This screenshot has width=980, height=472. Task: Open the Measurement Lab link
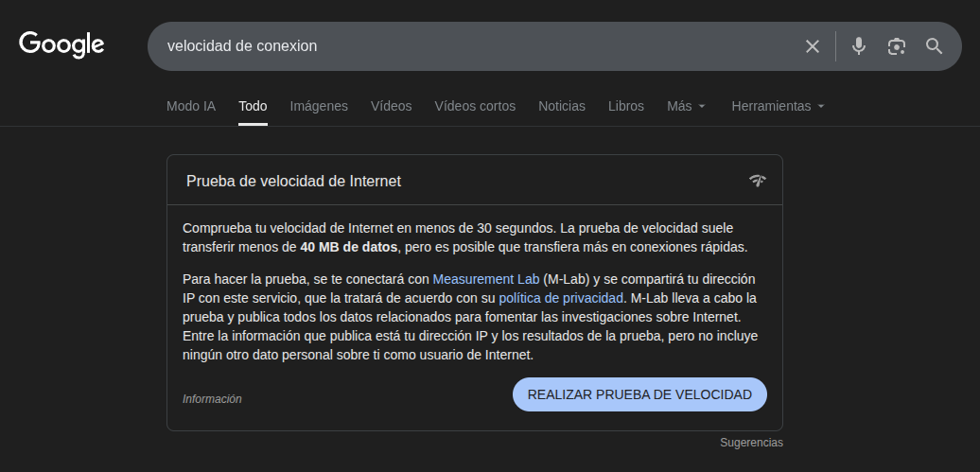485,279
